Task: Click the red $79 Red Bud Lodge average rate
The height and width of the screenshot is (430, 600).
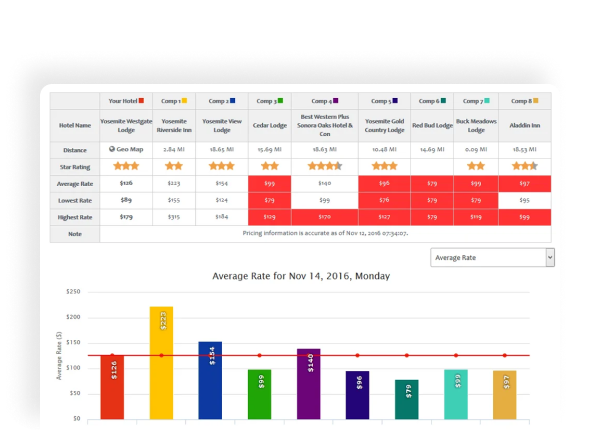Action: click(x=432, y=184)
